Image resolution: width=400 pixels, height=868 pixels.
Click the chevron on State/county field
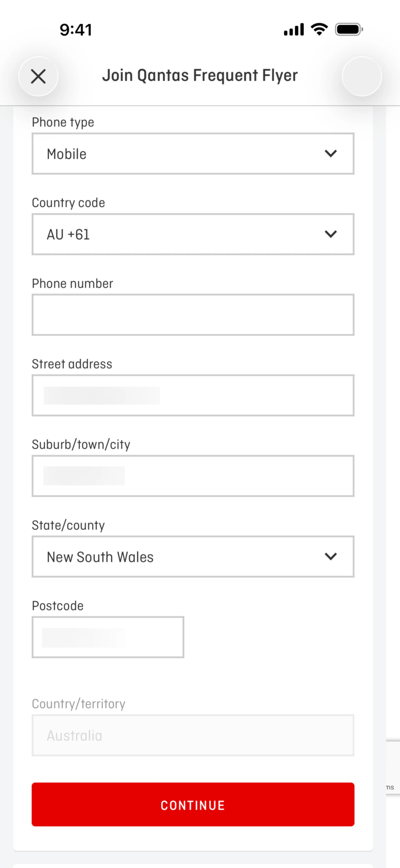coord(331,556)
